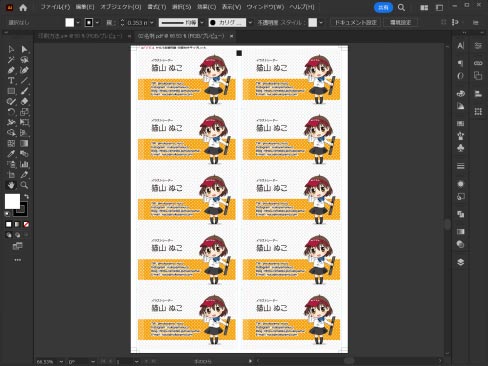Screen dimensions: 488x366
Task: Click the 環境設定 button
Action: pyautogui.click(x=400, y=23)
